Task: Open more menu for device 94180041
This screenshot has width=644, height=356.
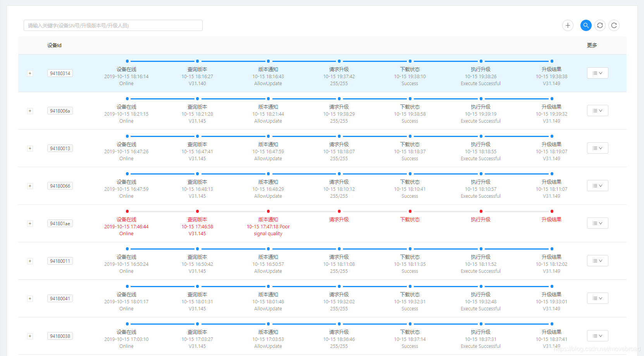Action: tap(598, 298)
